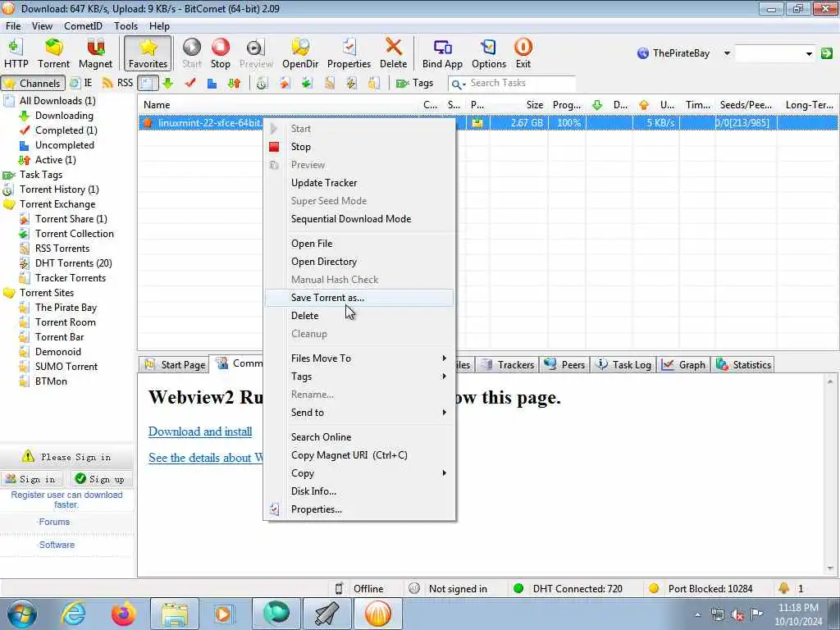The width and height of the screenshot is (840, 630).
Task: Click the red Stop toolbar icon
Action: 220,53
